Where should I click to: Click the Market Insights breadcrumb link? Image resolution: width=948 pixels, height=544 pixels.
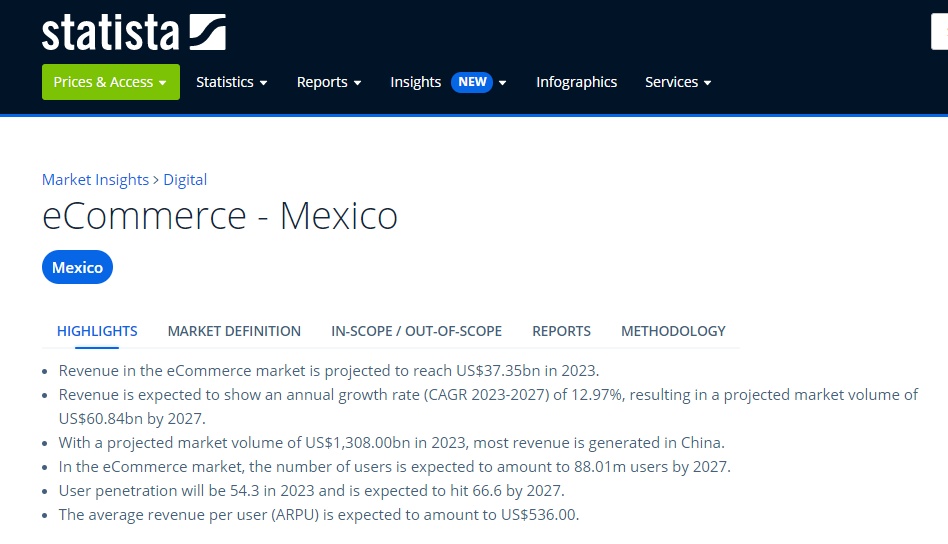point(95,180)
